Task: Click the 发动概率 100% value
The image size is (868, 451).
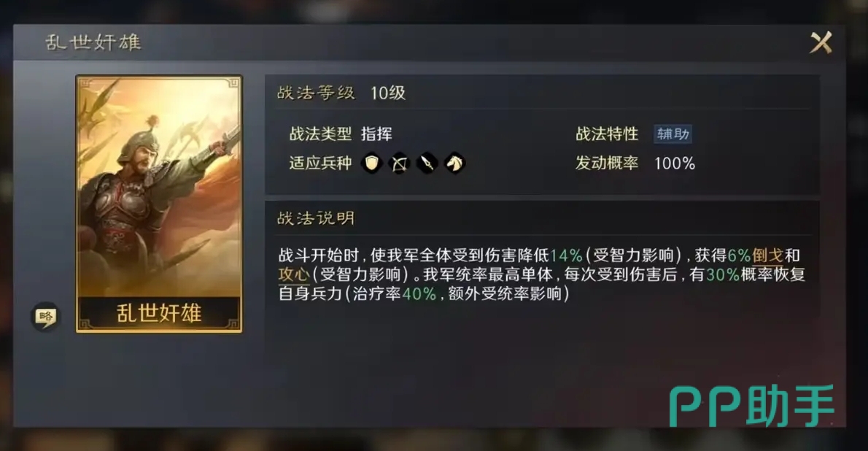Action: coord(674,163)
